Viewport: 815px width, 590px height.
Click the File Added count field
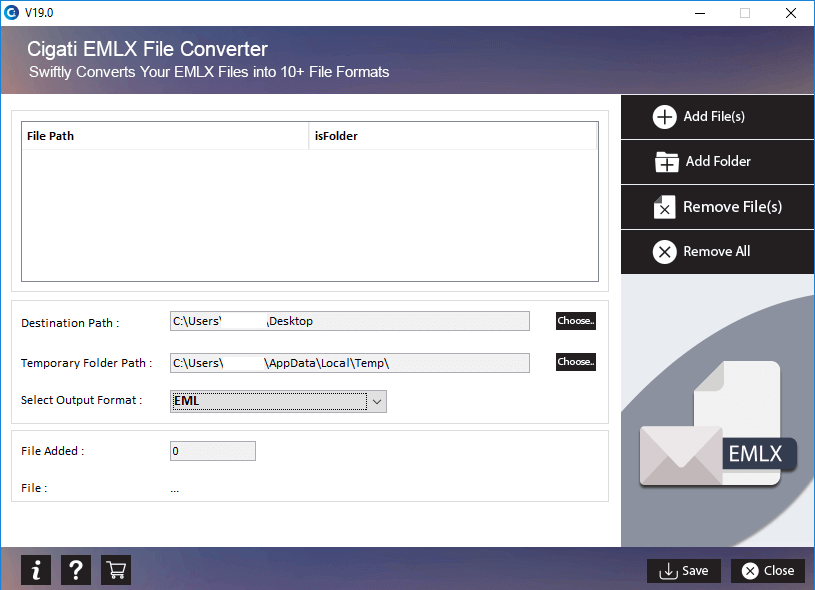tap(213, 451)
